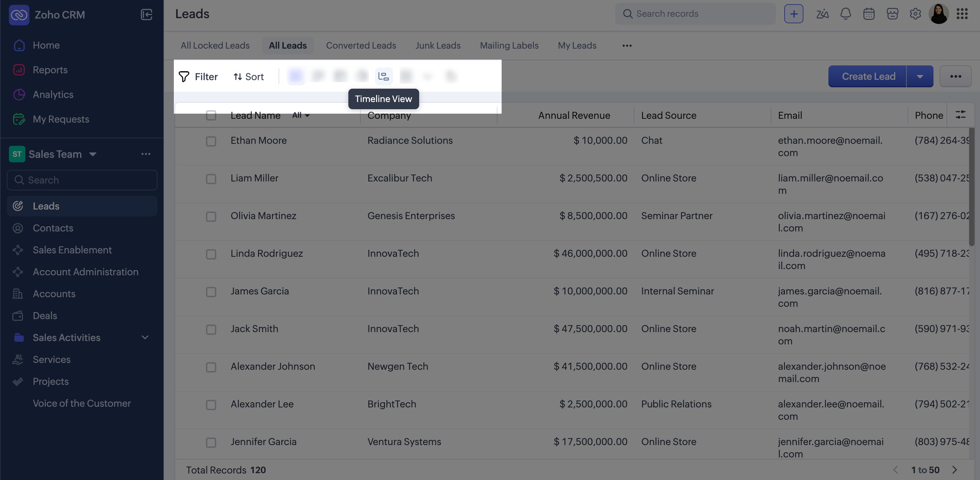Expand the Sales Activities folder
Screen dimensions: 980x480
pos(145,338)
